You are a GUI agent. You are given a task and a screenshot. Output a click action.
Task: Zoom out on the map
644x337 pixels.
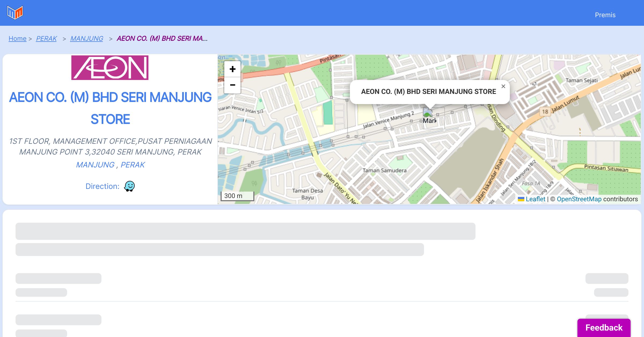232,85
